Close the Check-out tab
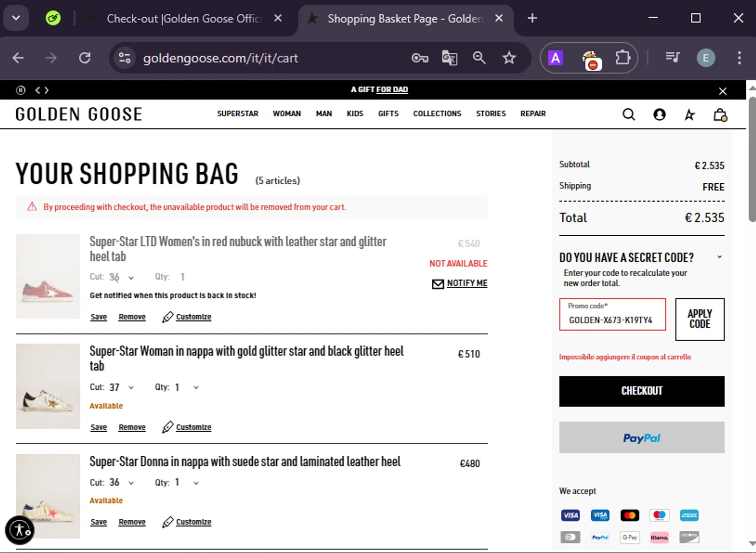756x553 pixels. pyautogui.click(x=278, y=18)
